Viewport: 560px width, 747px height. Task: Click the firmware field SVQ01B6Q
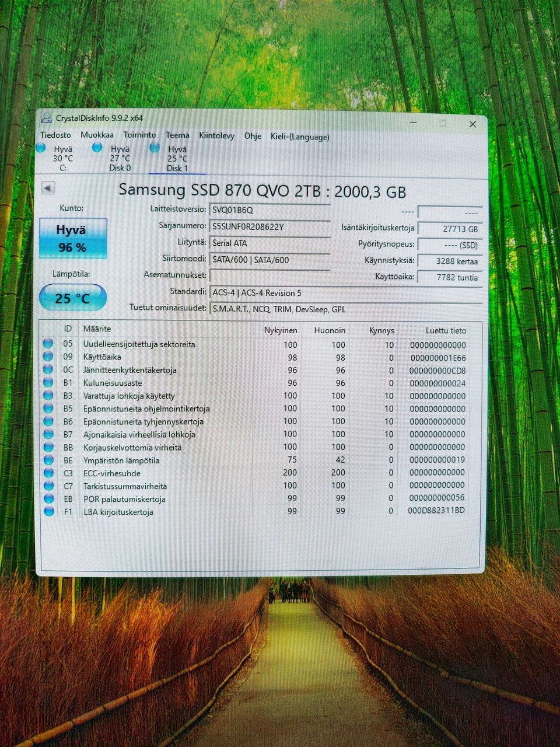pos(269,210)
